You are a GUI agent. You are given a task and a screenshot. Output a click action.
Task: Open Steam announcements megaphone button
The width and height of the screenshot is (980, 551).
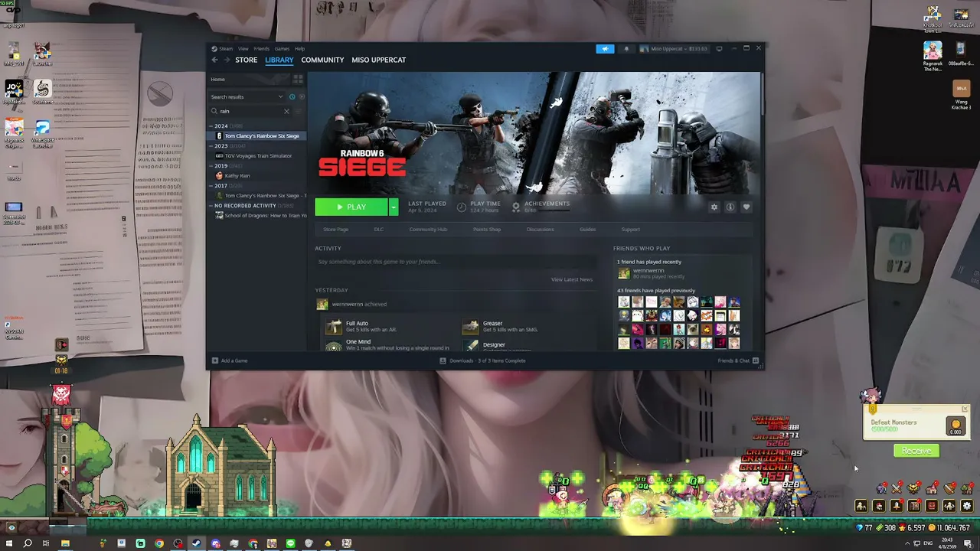coord(605,49)
